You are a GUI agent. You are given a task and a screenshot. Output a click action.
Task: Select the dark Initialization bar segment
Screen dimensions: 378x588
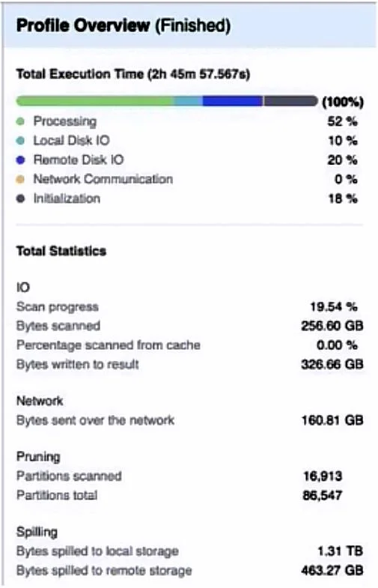(x=290, y=101)
